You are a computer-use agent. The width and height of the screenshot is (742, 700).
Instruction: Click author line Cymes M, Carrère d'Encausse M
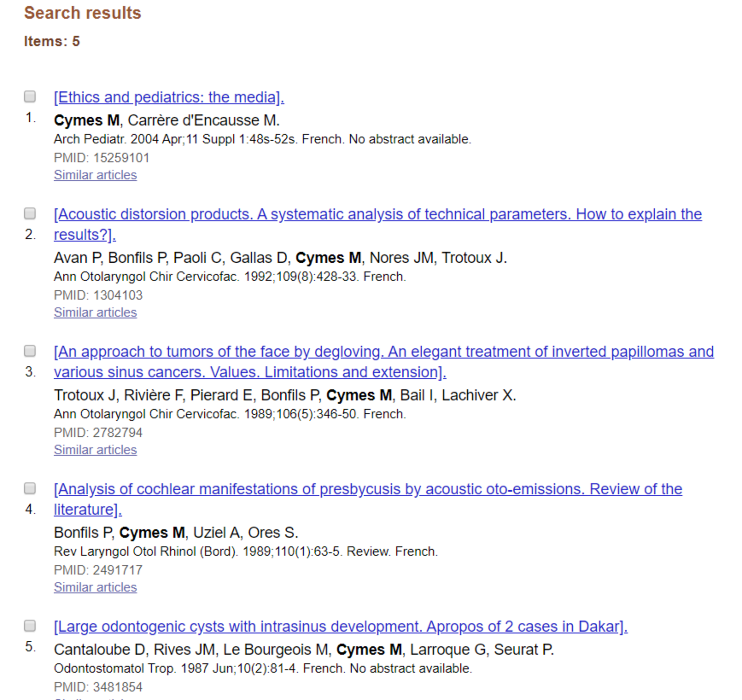(x=167, y=120)
